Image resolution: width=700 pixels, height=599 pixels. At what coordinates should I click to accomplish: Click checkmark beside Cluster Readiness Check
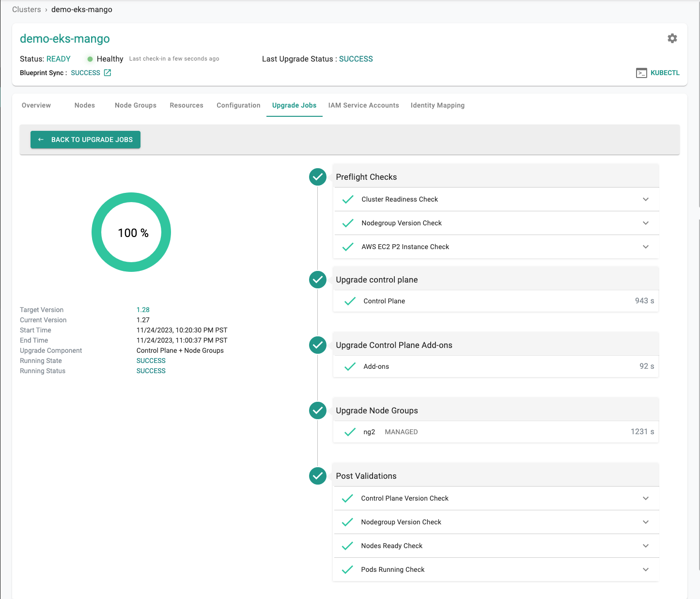pyautogui.click(x=348, y=199)
